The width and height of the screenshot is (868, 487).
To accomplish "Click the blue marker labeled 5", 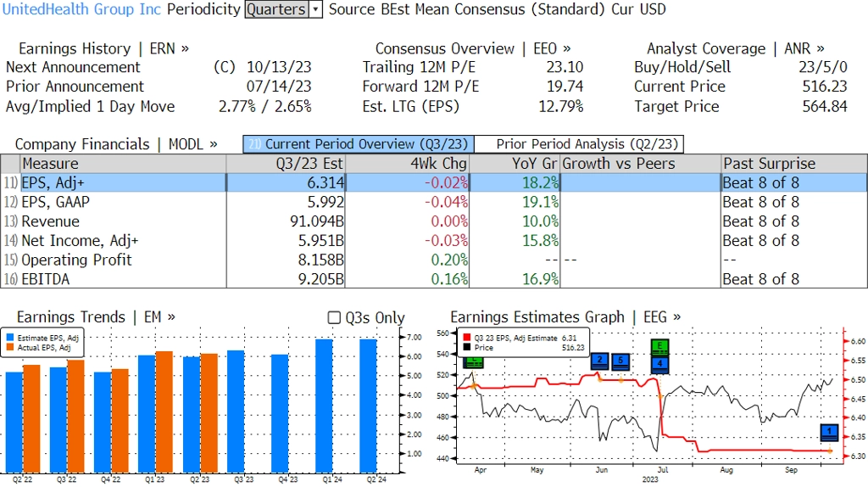I will click(x=620, y=361).
